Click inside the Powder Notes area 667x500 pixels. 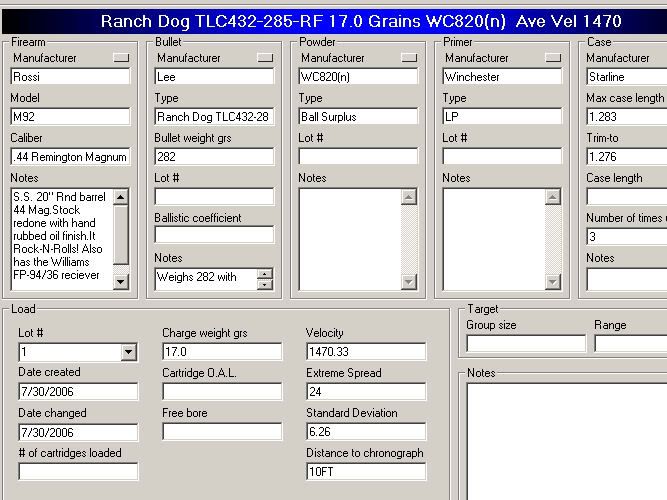(x=350, y=240)
